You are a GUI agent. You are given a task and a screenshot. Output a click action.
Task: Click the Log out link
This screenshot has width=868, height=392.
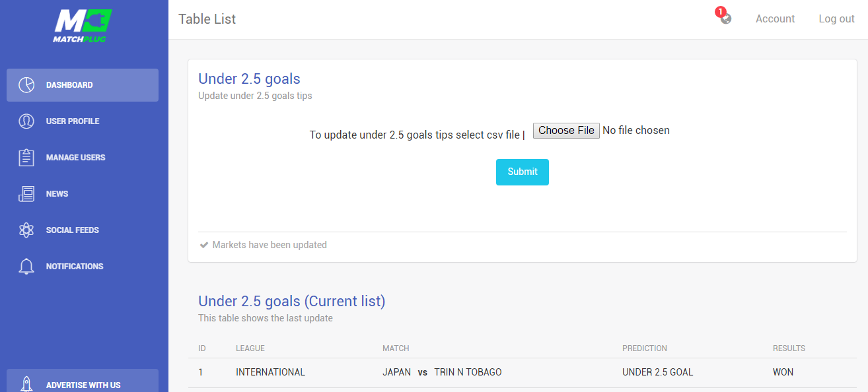(836, 19)
